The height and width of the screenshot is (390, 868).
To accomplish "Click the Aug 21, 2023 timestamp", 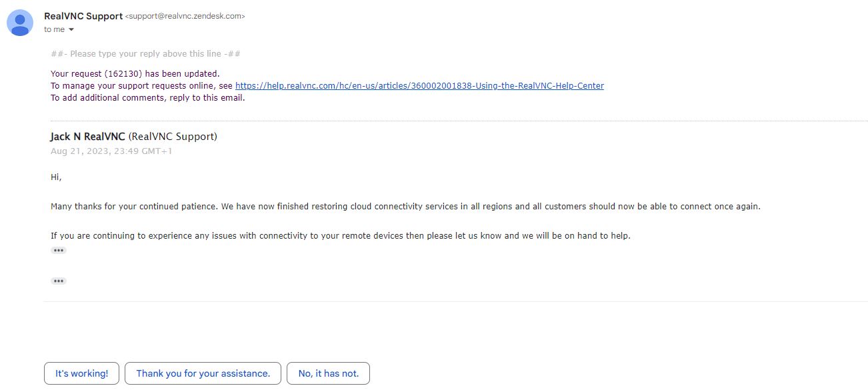I will (111, 151).
